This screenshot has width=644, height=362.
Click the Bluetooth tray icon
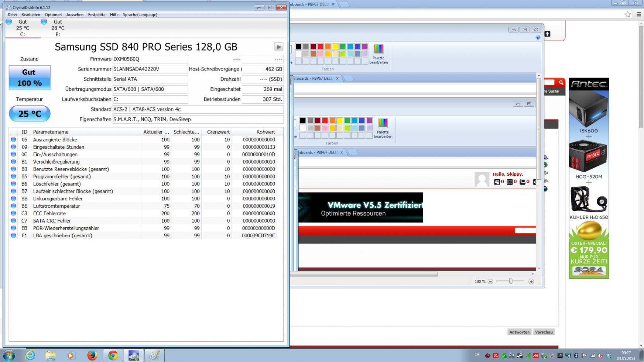pyautogui.click(x=576, y=356)
